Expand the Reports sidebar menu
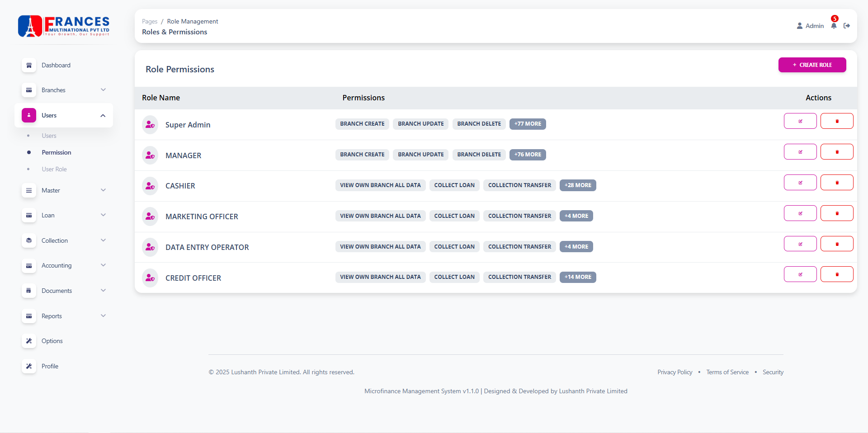Viewport: 868px width, 433px height. click(103, 316)
